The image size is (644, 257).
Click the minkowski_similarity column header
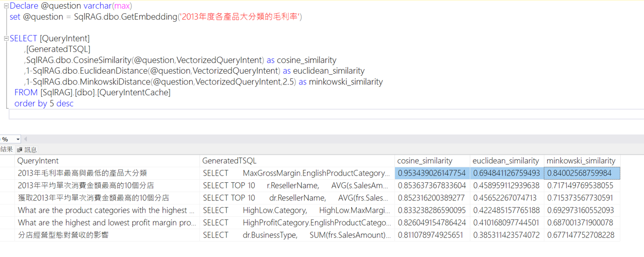(x=582, y=161)
